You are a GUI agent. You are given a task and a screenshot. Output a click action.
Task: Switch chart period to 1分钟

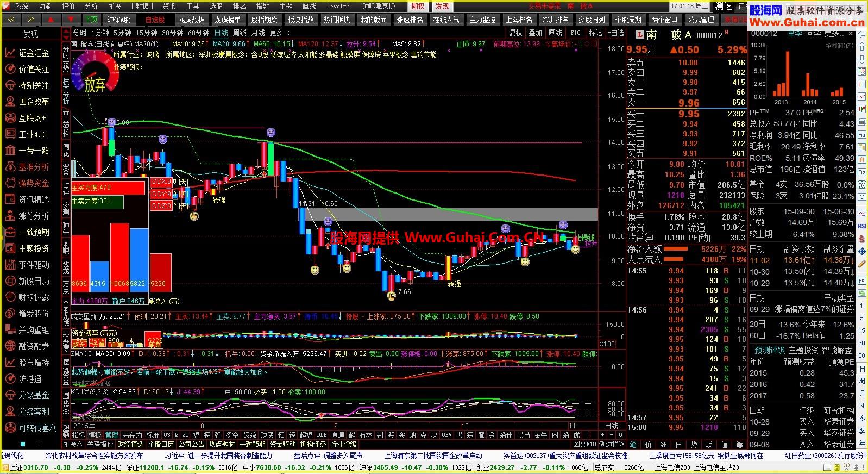pyautogui.click(x=100, y=33)
